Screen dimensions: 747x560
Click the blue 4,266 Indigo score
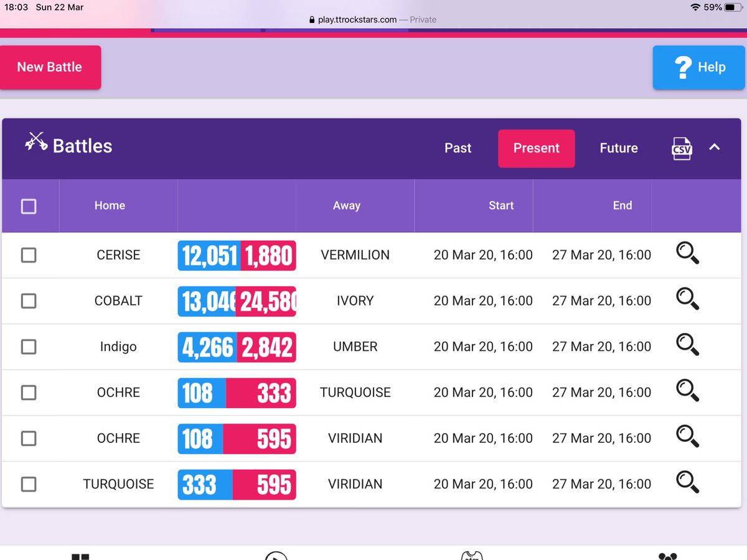pyautogui.click(x=207, y=347)
